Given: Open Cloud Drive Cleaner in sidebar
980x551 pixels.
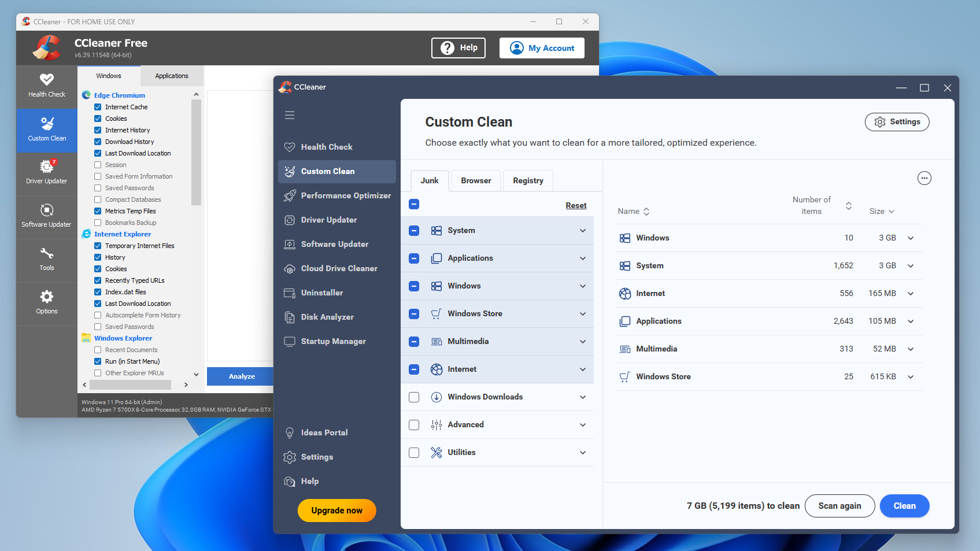Looking at the screenshot, I should [339, 268].
